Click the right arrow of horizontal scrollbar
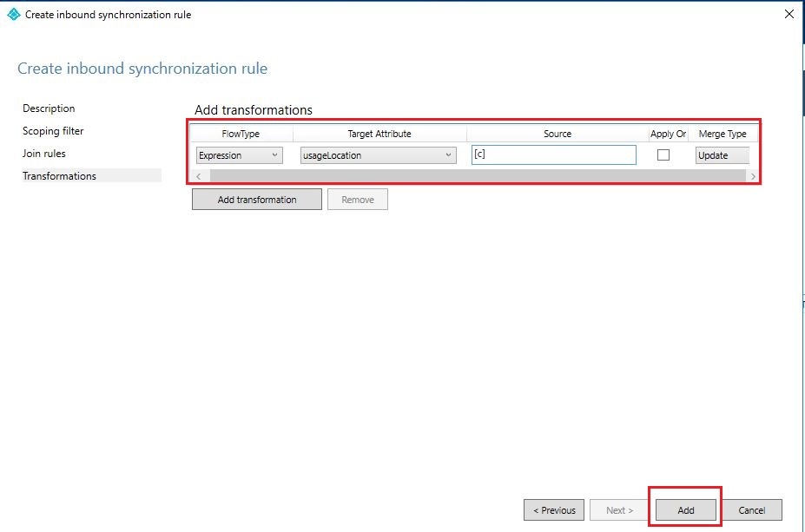 click(753, 176)
